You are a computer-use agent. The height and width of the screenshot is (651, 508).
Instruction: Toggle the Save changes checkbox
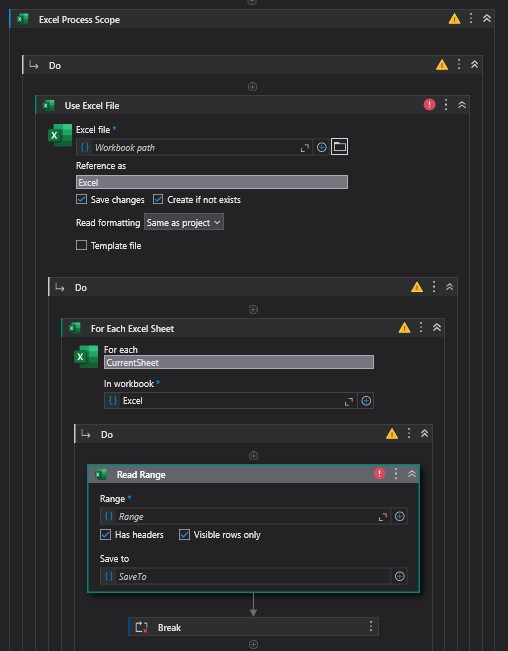[81, 199]
